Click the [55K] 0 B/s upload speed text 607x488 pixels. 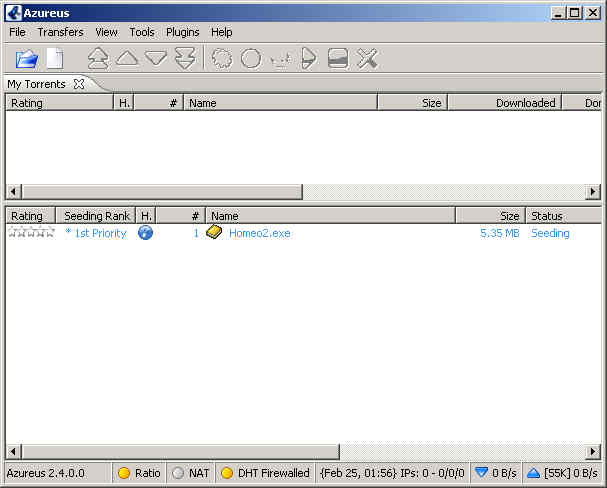tap(571, 473)
